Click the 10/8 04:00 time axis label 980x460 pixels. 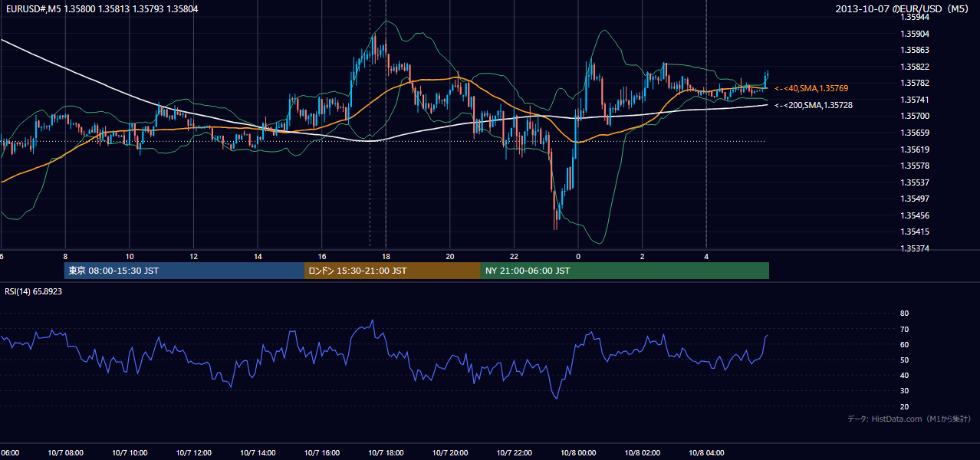(706, 453)
